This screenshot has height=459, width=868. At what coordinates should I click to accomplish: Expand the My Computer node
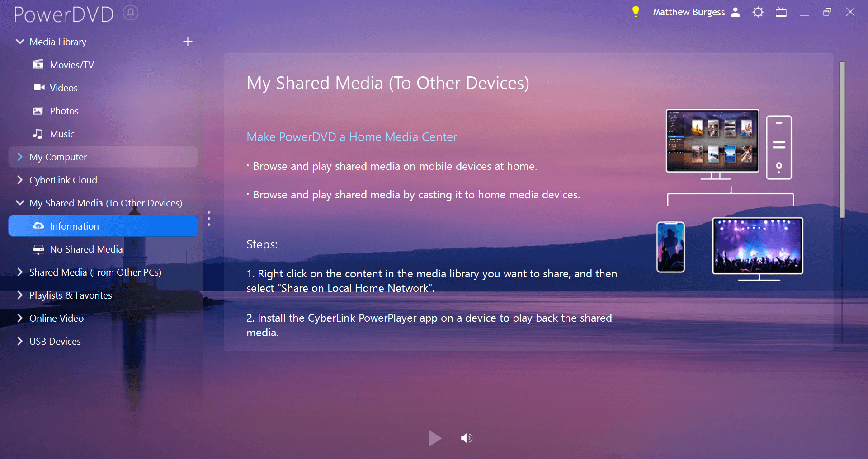click(20, 157)
